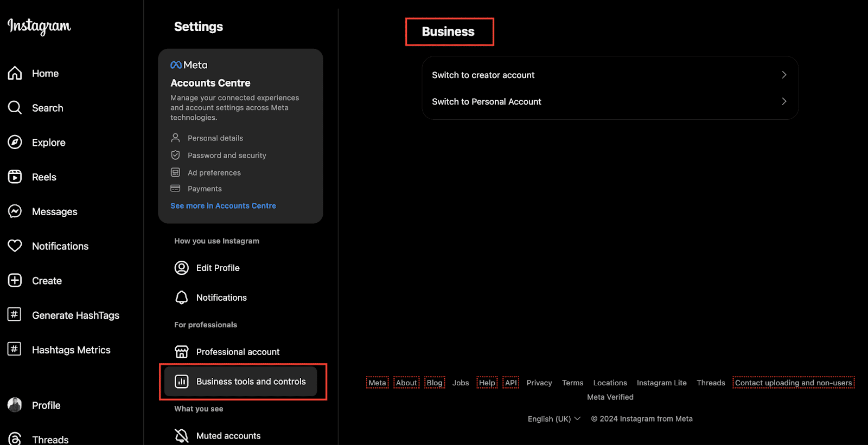Click the Terms footer link
Image resolution: width=868 pixels, height=445 pixels.
pyautogui.click(x=573, y=383)
